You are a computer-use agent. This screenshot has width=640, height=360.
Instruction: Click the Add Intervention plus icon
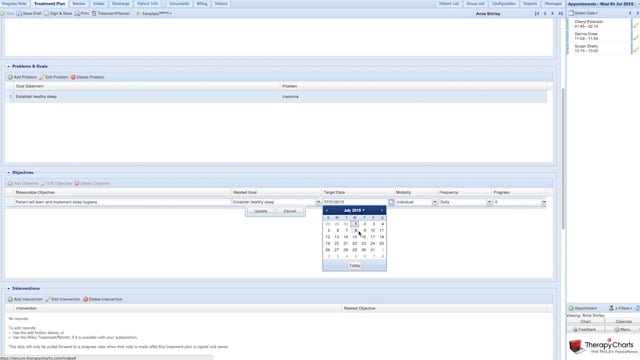pyautogui.click(x=10, y=299)
